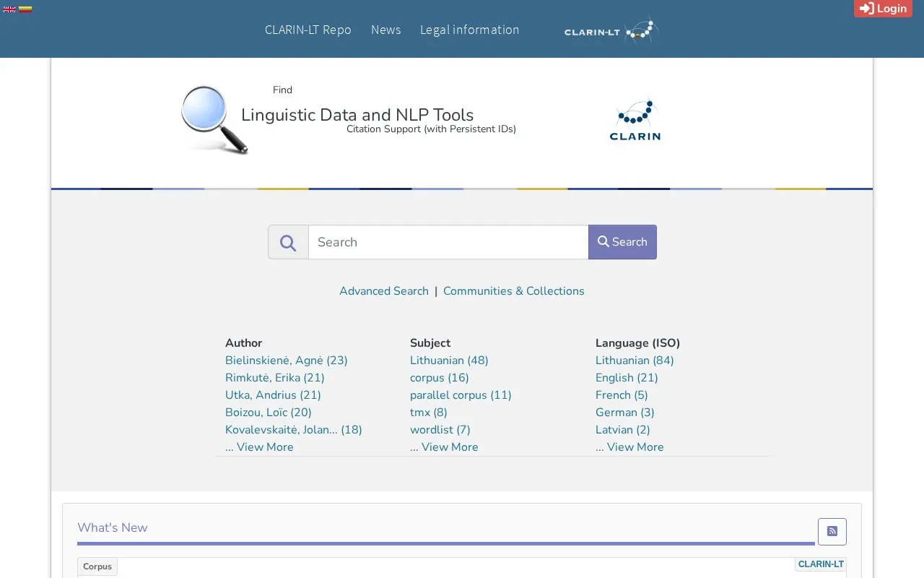
Task: Filter by author Boizou, Loïc (20)
Action: 269,413
